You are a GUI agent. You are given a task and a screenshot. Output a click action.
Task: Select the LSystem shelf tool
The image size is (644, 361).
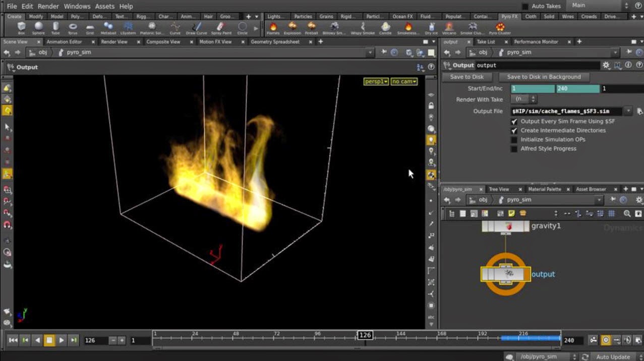[128, 28]
